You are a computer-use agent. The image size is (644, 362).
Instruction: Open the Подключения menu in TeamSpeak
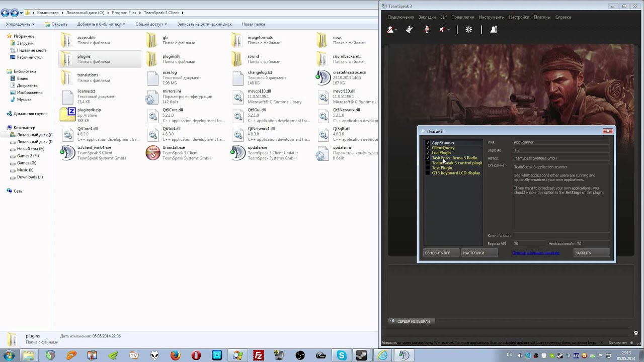400,17
